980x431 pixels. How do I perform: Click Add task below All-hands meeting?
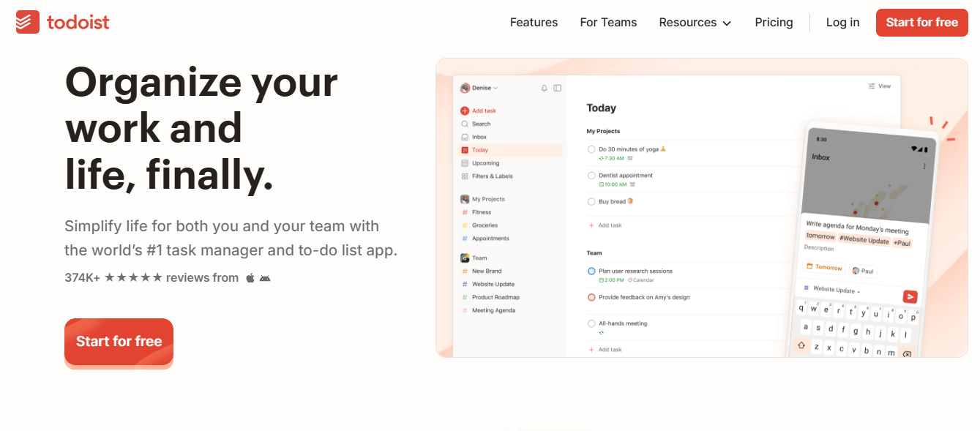click(605, 350)
